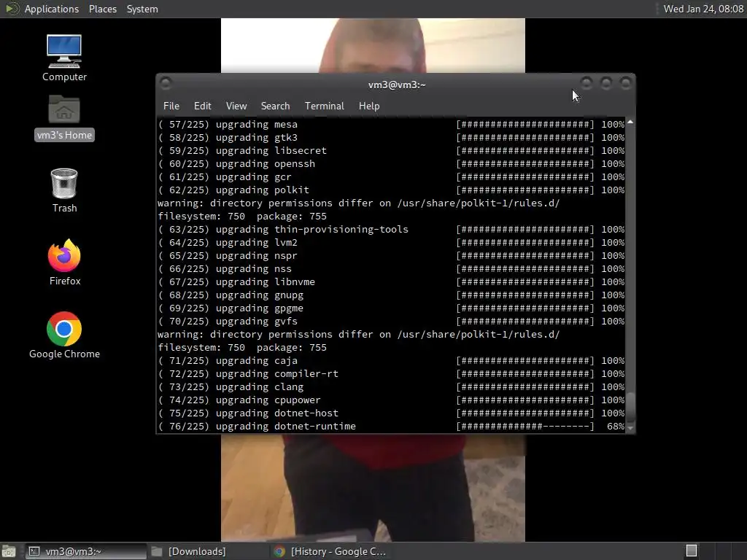Open the terminal Search menu
This screenshot has width=747, height=560.
[x=275, y=106]
